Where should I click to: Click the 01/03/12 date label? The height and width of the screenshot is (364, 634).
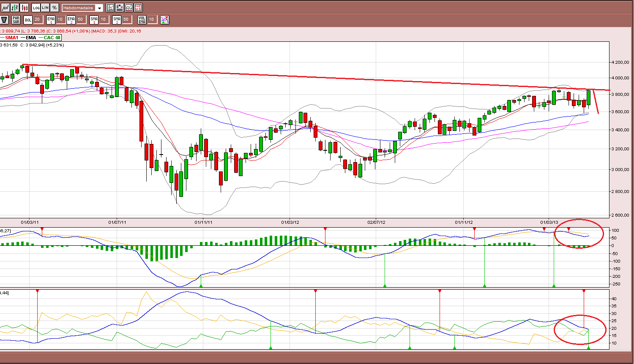coord(290,222)
